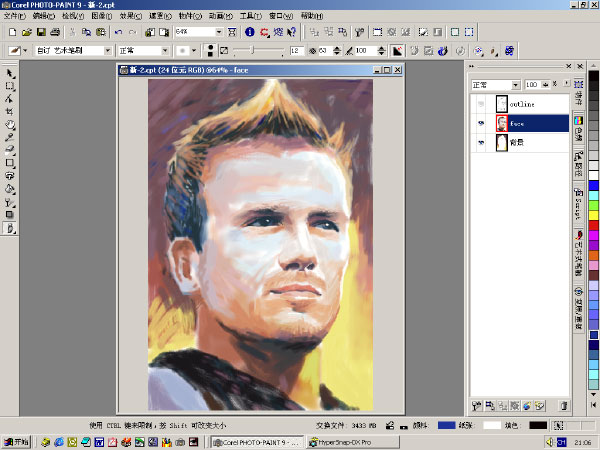
Task: Open the 文件 (File) menu
Action: point(15,16)
